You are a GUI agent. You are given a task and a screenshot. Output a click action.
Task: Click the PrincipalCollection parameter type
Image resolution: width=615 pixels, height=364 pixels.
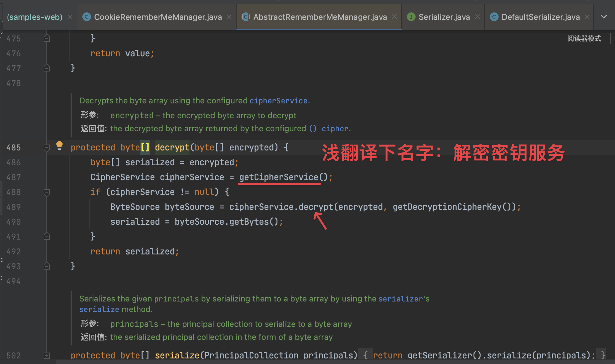tap(251, 355)
